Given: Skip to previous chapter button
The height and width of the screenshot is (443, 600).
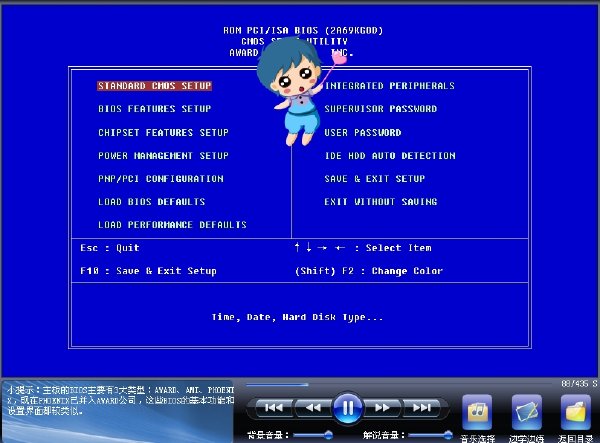Looking at the screenshot, I should coord(274,408).
